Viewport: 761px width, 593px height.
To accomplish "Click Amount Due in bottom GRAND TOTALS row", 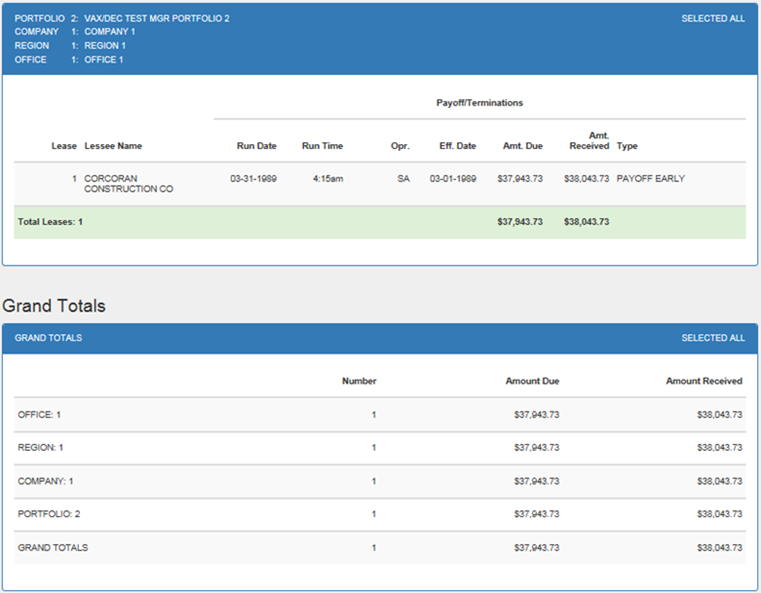I will click(x=537, y=547).
